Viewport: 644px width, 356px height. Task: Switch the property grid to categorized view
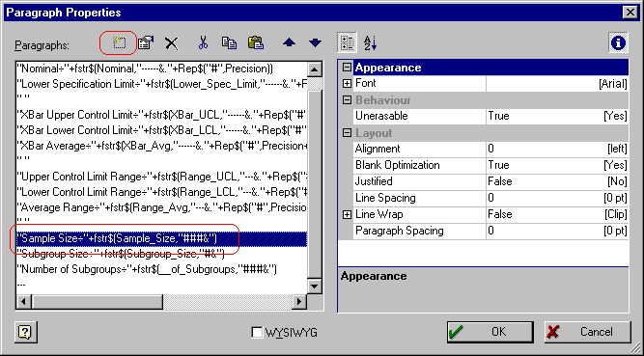tap(347, 42)
